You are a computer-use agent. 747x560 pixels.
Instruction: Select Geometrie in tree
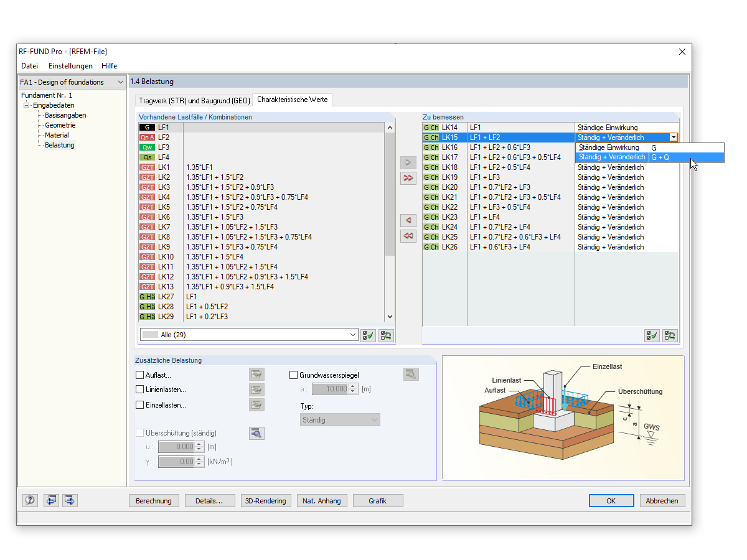coord(60,125)
